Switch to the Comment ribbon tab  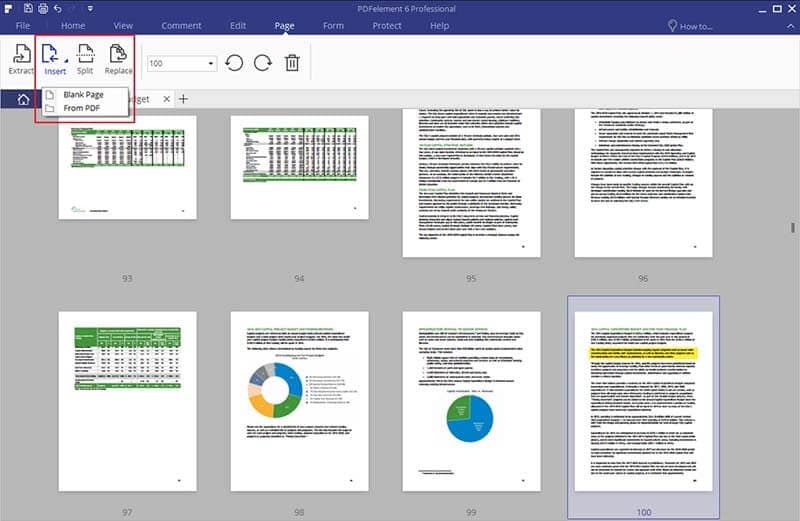(181, 26)
